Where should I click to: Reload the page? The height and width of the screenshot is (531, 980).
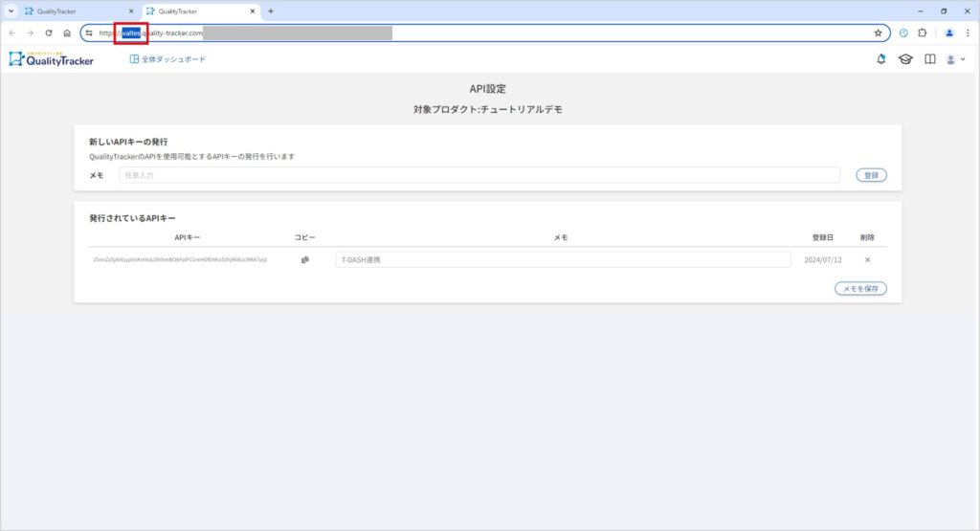(49, 33)
